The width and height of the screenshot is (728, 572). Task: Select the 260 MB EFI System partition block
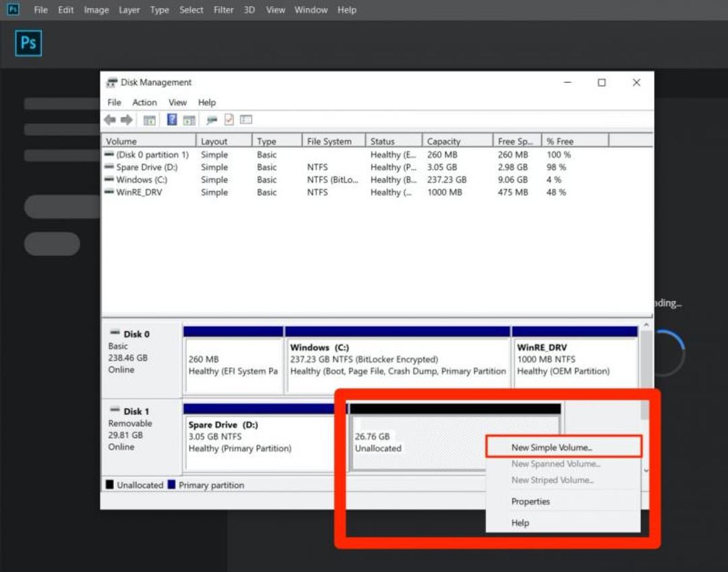coord(233,360)
